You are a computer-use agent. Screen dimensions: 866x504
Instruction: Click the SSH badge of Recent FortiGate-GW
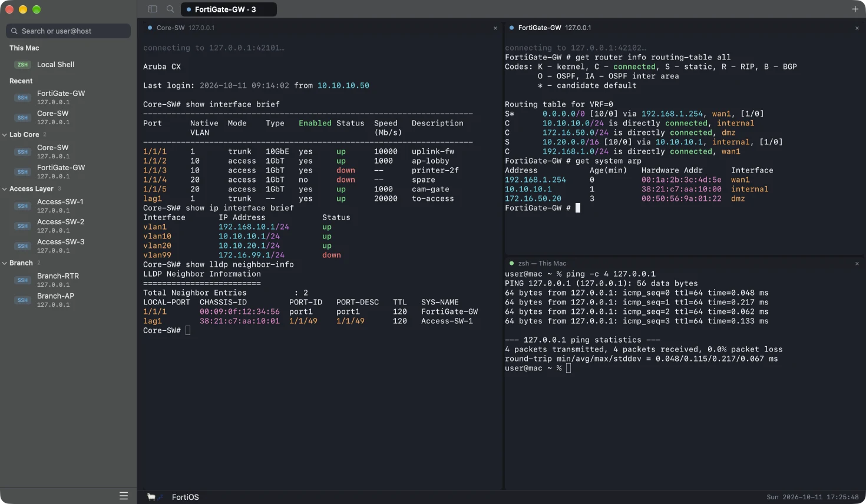coord(22,98)
